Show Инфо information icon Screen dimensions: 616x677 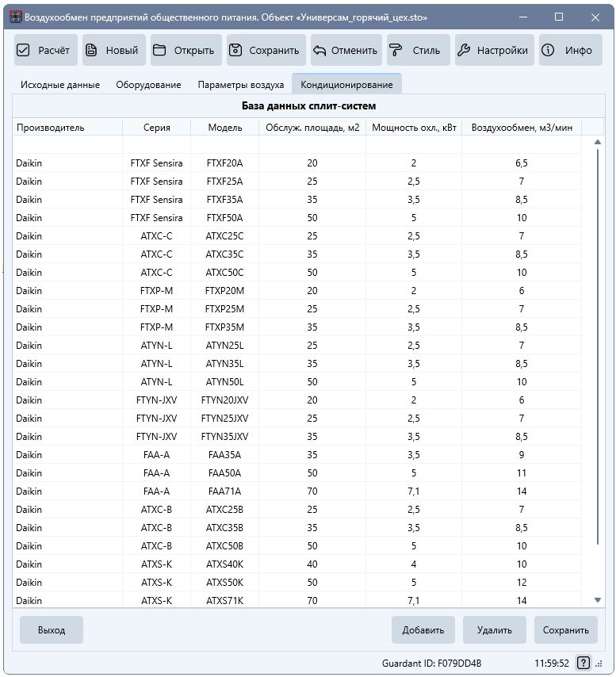pos(548,50)
